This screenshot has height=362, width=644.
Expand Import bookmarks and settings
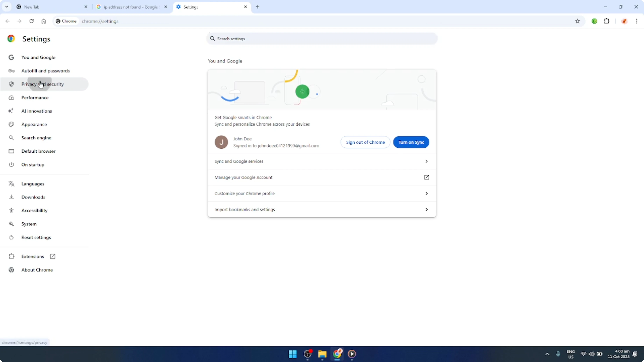point(321,209)
